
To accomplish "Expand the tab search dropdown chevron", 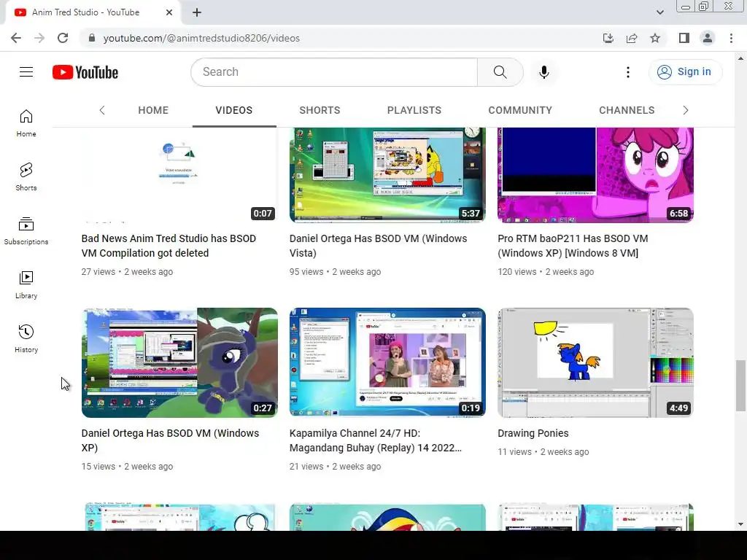I will (659, 12).
